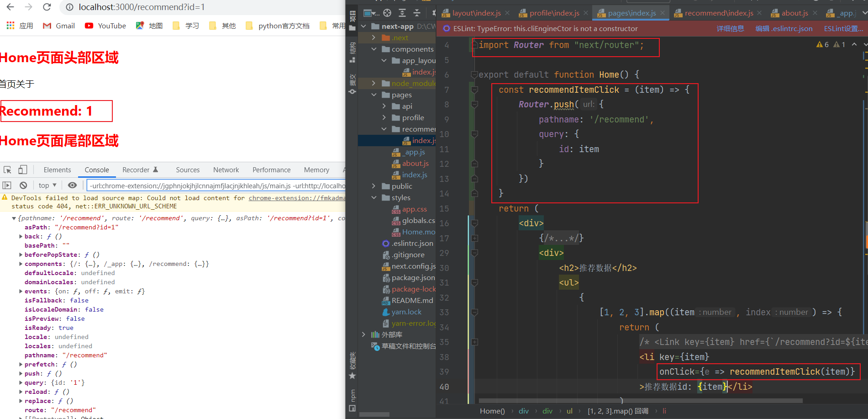The image size is (868, 419).
Task: Open the 其他 bookmark folder
Action: point(222,26)
